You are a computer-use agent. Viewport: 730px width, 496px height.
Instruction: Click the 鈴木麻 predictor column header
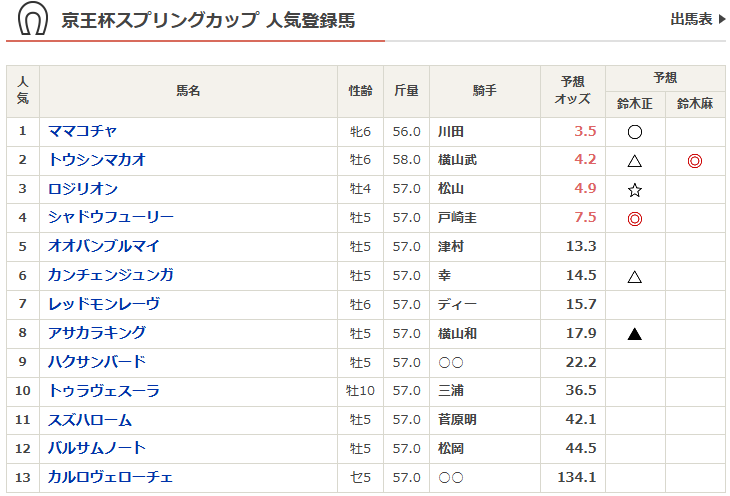point(694,103)
